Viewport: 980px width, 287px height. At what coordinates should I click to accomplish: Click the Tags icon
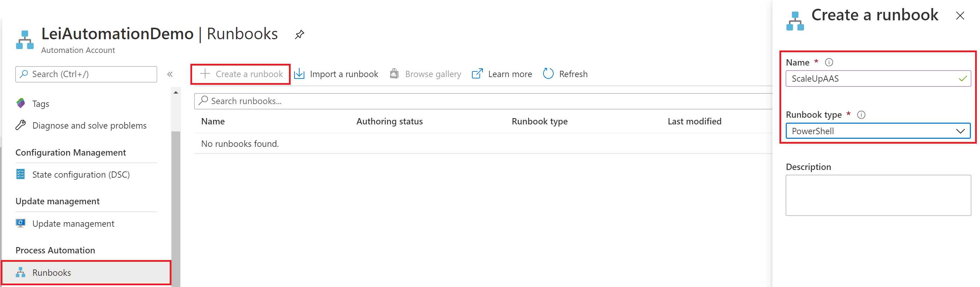21,103
